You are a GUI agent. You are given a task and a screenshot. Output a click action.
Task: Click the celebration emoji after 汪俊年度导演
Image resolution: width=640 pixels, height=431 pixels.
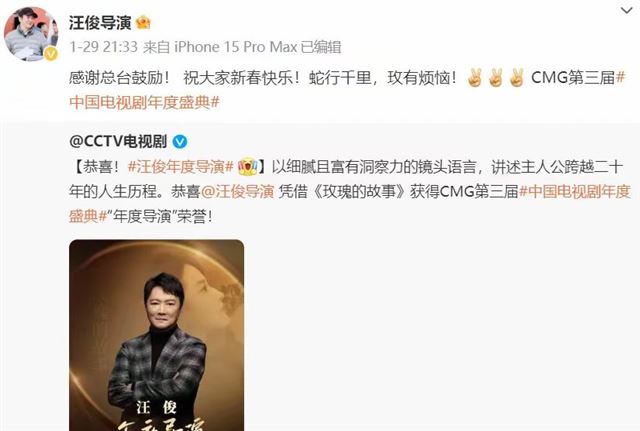247,167
